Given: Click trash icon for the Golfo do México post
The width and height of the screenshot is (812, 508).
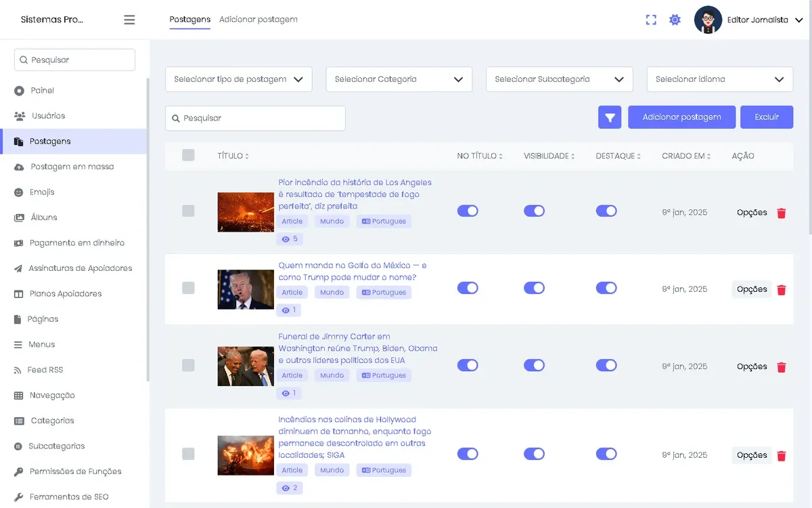Looking at the screenshot, I should (782, 290).
